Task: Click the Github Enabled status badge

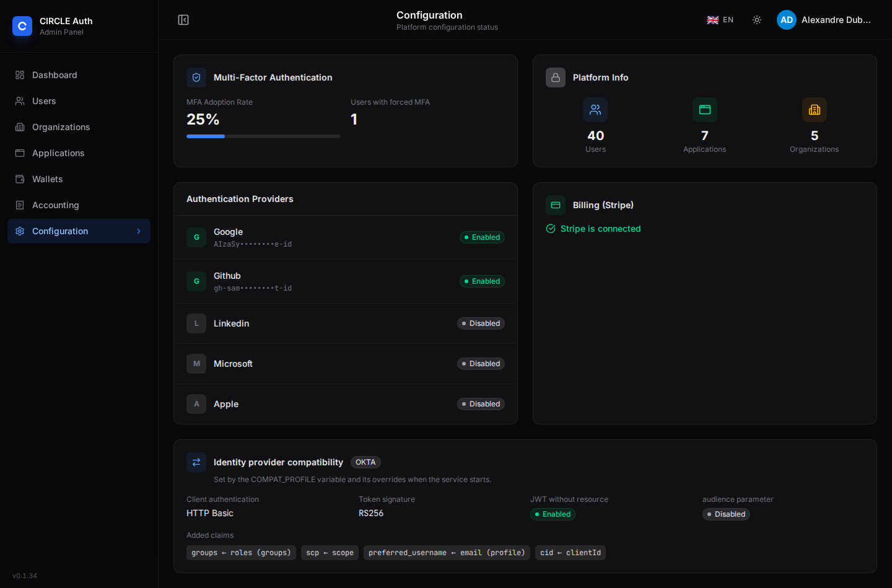Action: pyautogui.click(x=482, y=281)
